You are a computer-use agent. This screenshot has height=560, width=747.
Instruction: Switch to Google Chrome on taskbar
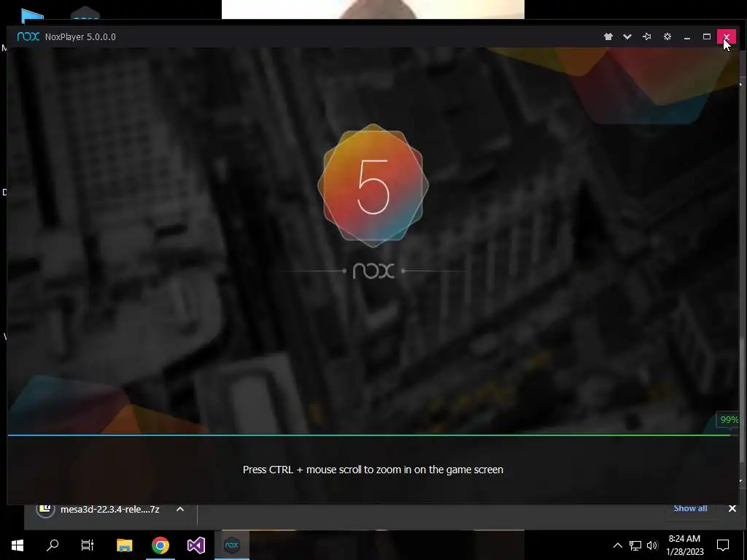click(160, 545)
